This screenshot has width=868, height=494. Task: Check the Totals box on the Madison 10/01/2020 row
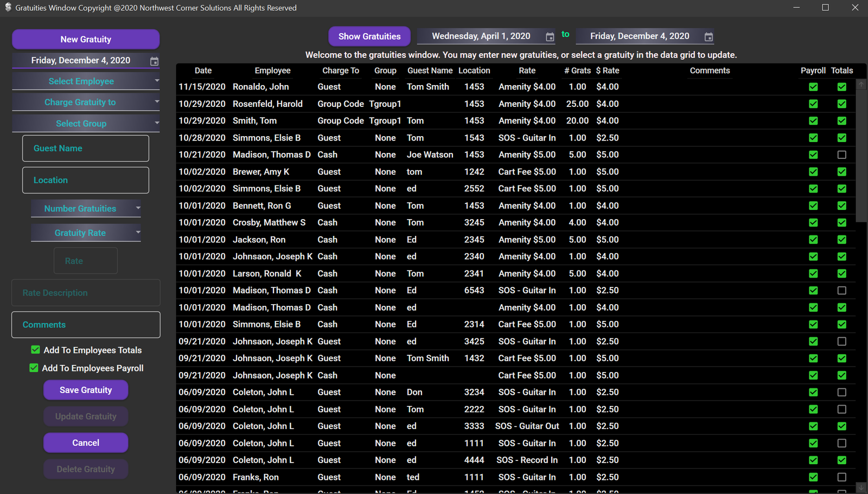tap(841, 290)
